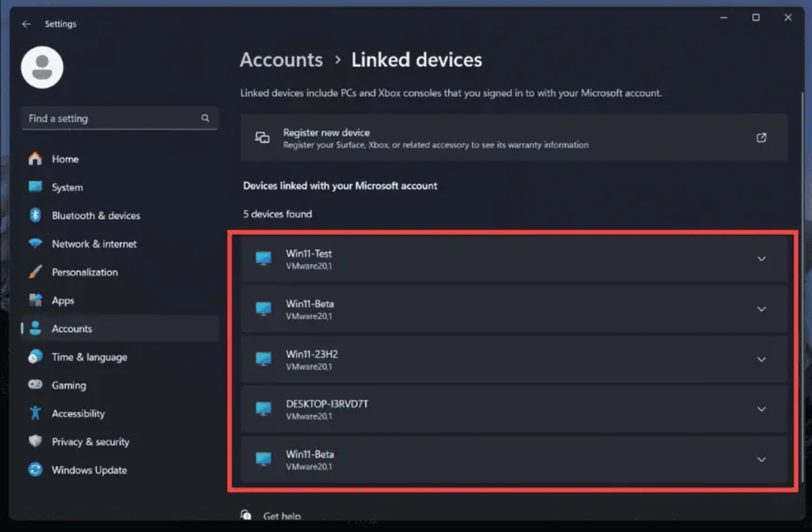This screenshot has height=532, width=812.
Task: Select the Time & language clock icon
Action: click(x=34, y=357)
